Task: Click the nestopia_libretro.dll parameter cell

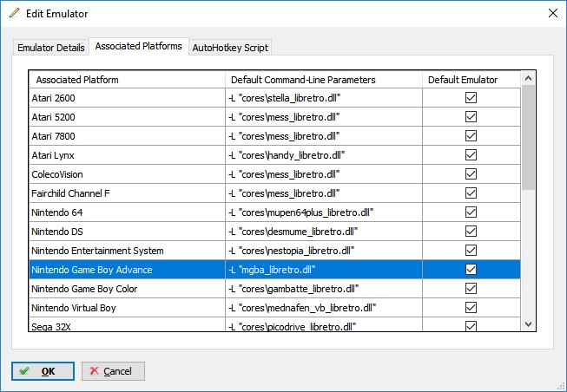Action: click(x=324, y=251)
